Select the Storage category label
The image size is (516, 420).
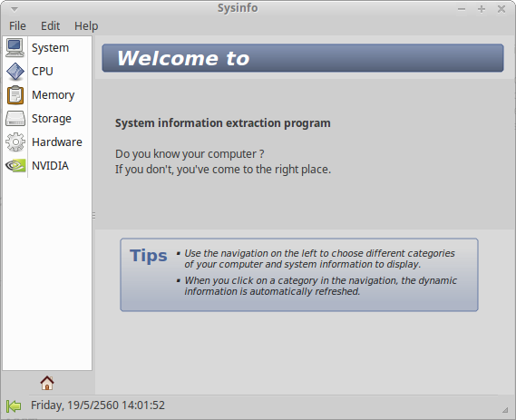[x=52, y=119]
